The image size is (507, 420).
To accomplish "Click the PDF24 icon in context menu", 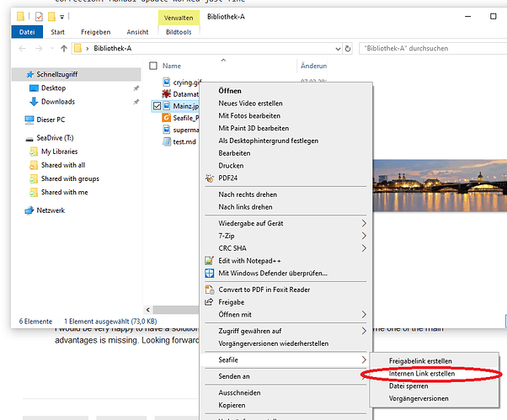I will (x=211, y=178).
